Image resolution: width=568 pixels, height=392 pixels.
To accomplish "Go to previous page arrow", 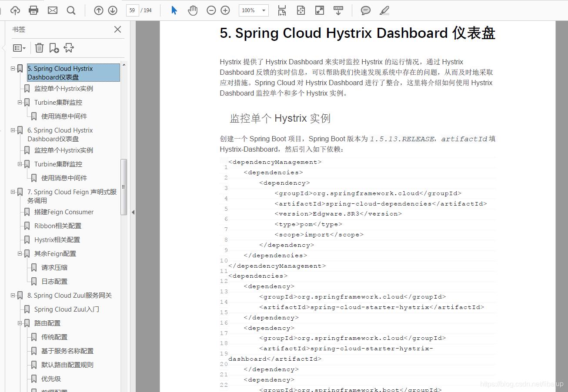I will click(x=99, y=10).
